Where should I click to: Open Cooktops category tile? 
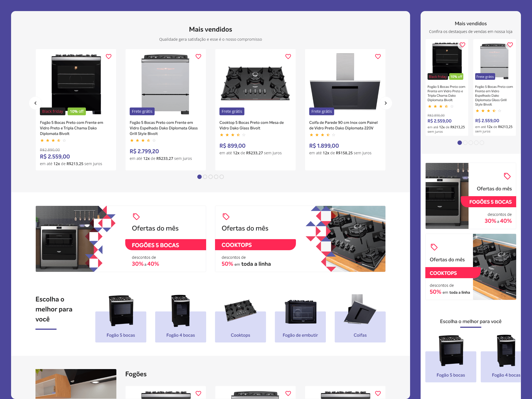[x=241, y=319]
